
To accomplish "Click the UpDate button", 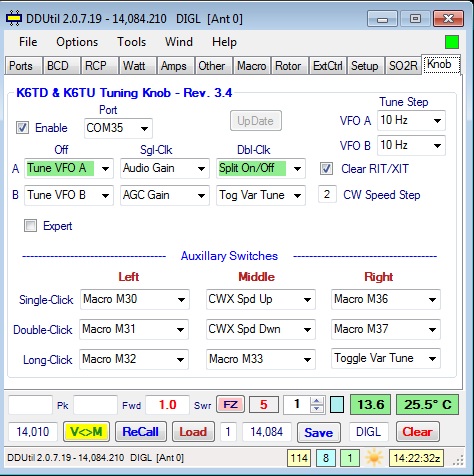I will [x=256, y=121].
